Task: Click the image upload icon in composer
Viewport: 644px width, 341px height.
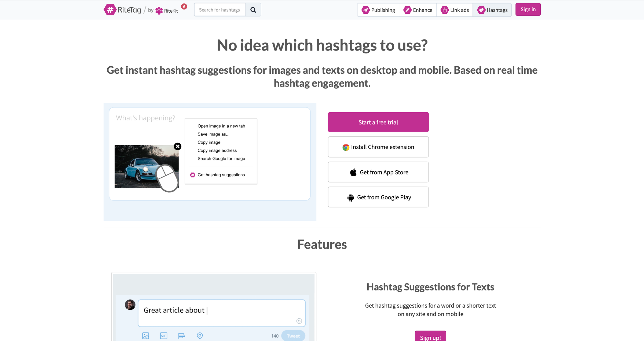Action: pos(145,336)
